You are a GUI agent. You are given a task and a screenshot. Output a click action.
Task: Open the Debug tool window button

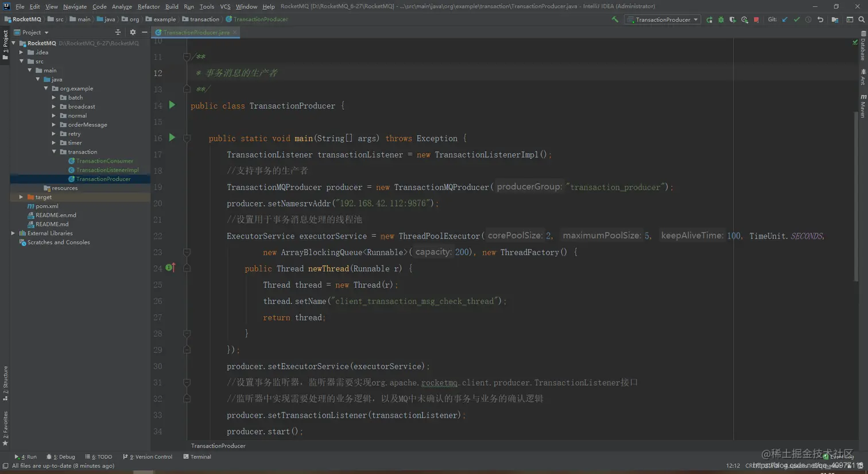click(61, 457)
